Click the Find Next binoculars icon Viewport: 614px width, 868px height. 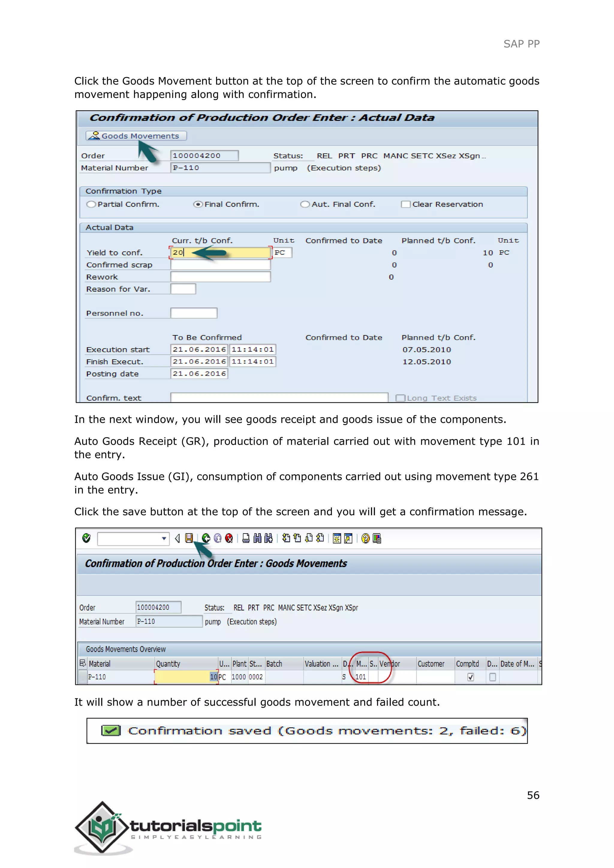[x=268, y=538]
